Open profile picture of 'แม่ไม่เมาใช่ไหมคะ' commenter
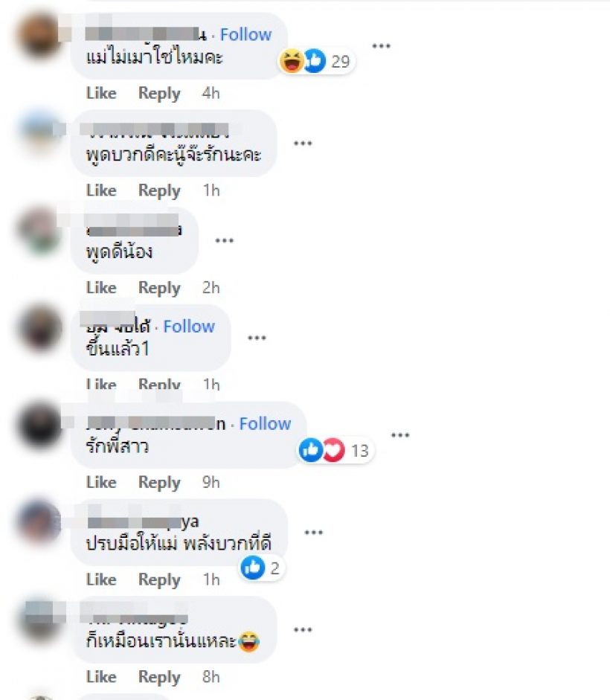 pos(39,36)
